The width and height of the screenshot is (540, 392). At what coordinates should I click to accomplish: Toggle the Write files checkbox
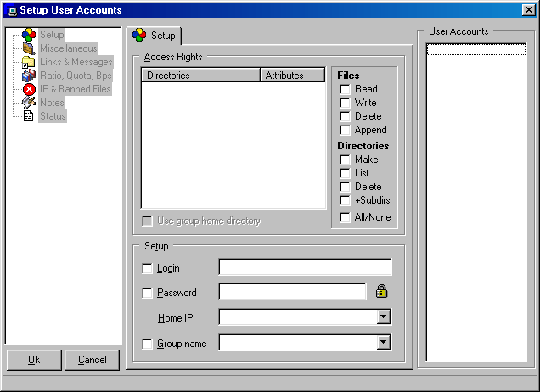346,103
